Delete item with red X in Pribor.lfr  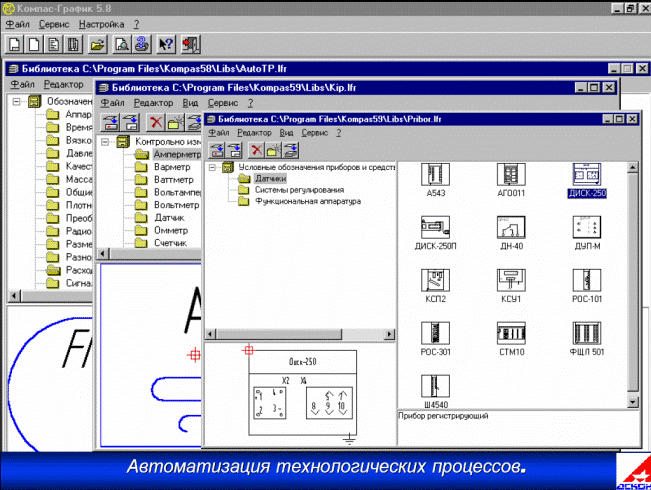256,150
